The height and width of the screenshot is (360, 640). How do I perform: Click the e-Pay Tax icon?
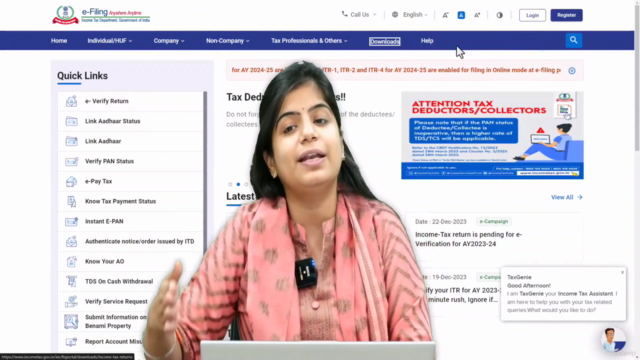(x=71, y=181)
